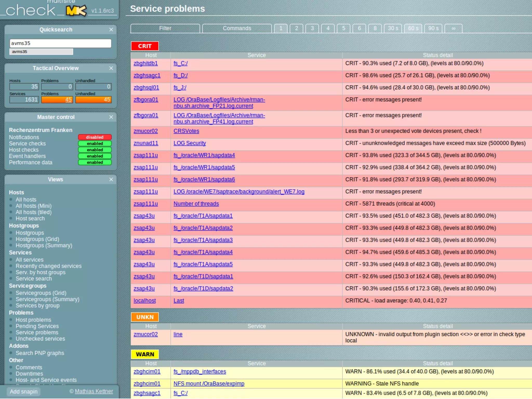Expand the Commands panel
532x399 pixels.
pos(237,28)
